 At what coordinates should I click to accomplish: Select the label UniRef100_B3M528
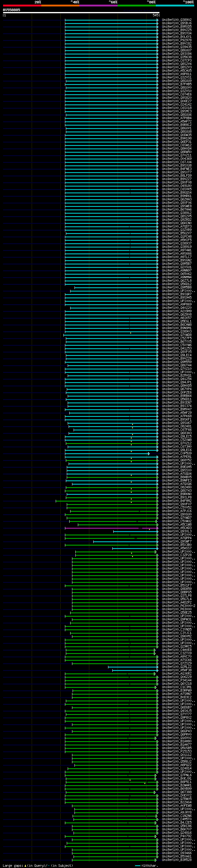pyautogui.click(x=177, y=860)
